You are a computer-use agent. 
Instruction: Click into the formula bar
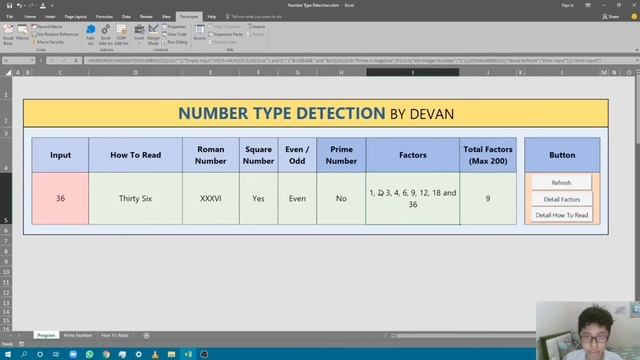pos(359,60)
